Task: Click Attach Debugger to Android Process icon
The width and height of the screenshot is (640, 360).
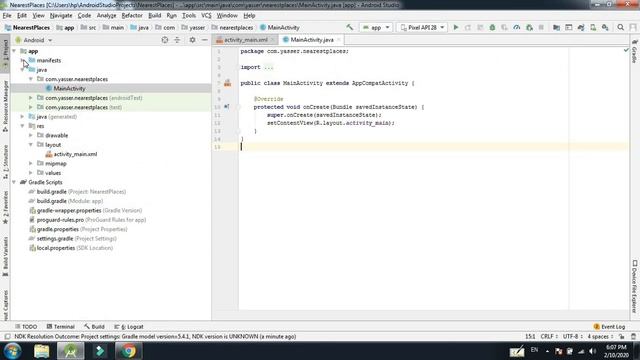Action: (529, 27)
